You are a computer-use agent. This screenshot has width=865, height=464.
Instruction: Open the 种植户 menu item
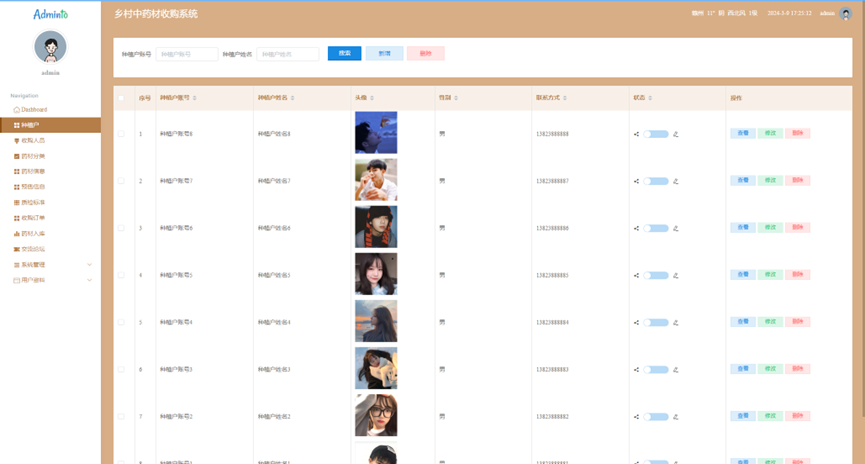pyautogui.click(x=50, y=125)
